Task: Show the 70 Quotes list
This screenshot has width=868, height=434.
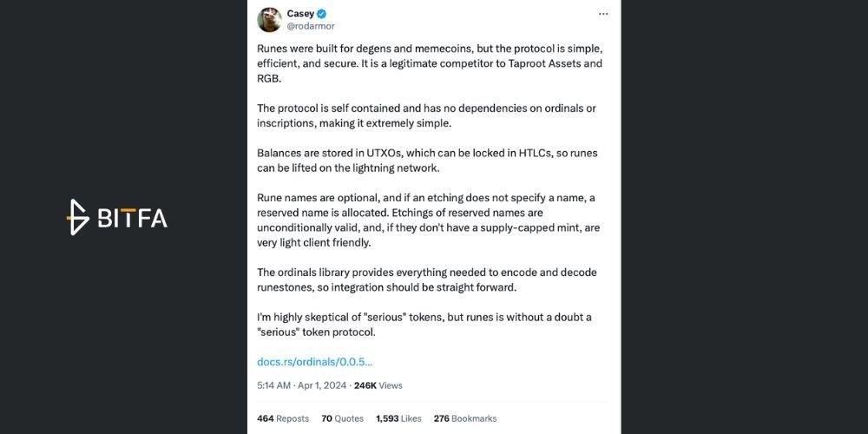Action: 343,418
